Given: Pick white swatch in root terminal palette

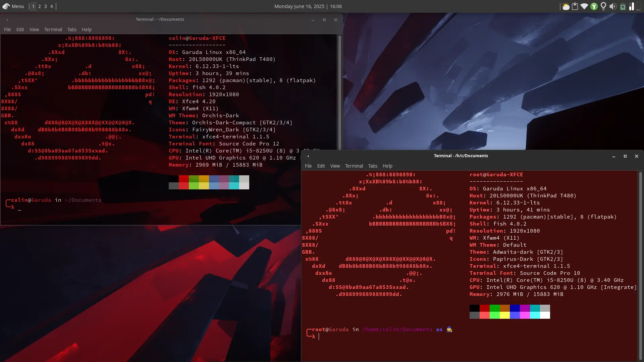Looking at the screenshot, I should pyautogui.click(x=545, y=315).
